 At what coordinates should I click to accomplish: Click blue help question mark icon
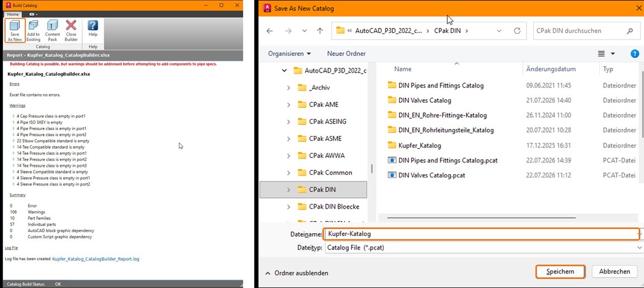(634, 54)
